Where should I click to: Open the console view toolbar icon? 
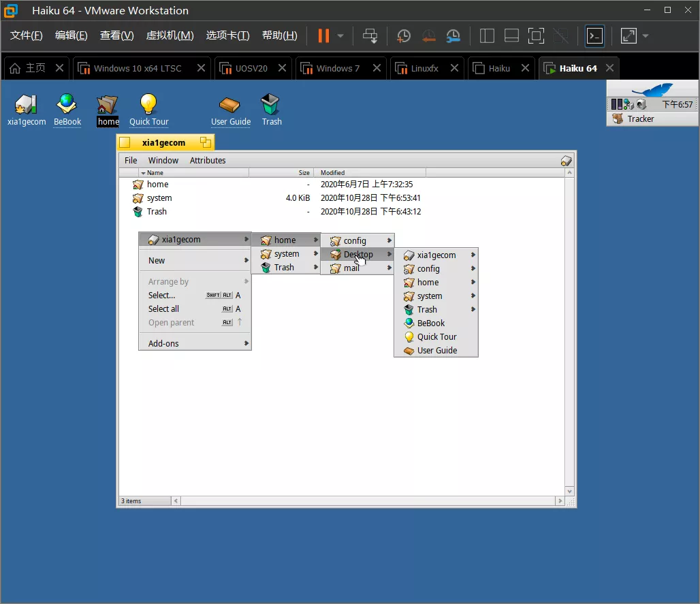tap(594, 36)
